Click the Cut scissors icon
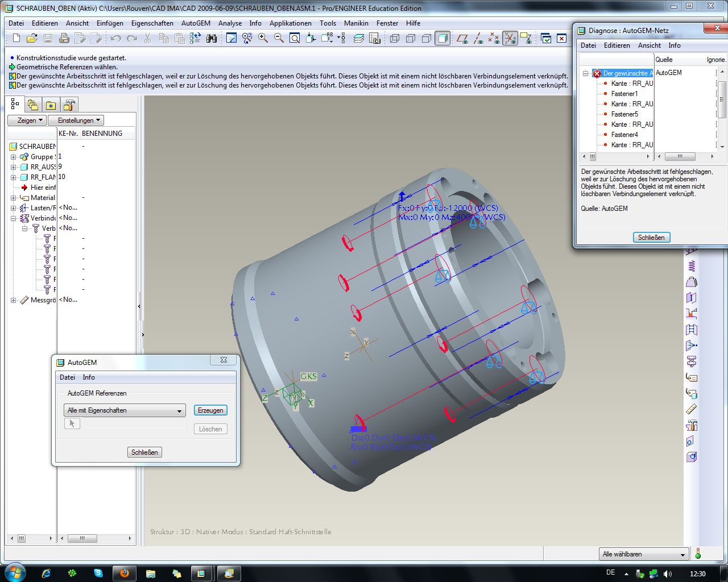The image size is (728, 582). point(148,38)
